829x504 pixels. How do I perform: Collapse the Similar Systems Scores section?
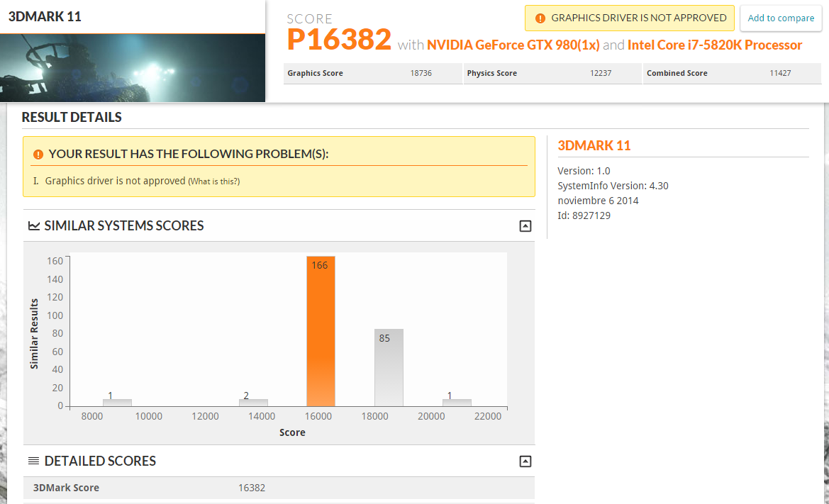coord(525,226)
